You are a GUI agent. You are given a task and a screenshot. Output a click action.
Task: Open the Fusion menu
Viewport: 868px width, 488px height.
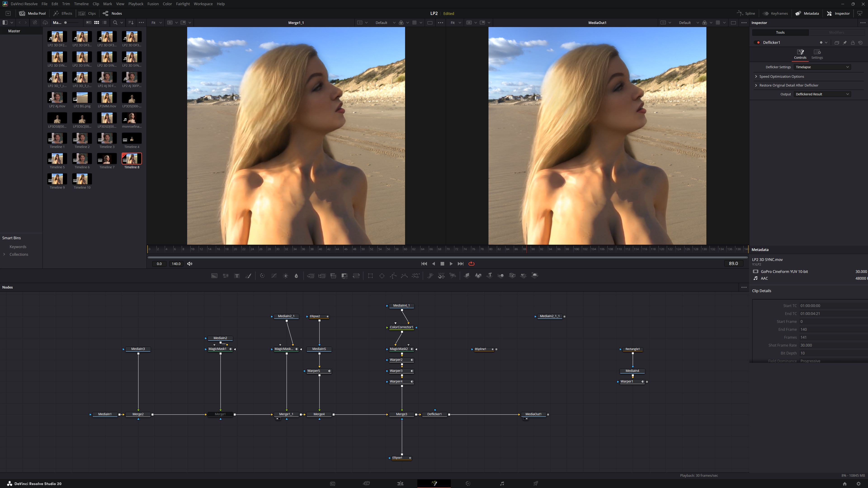(x=153, y=4)
